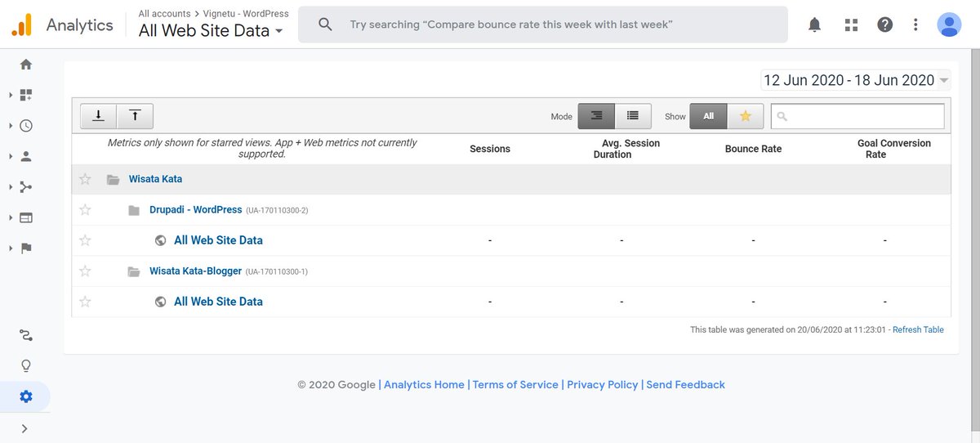Open the Analytics Home footer link

point(424,384)
